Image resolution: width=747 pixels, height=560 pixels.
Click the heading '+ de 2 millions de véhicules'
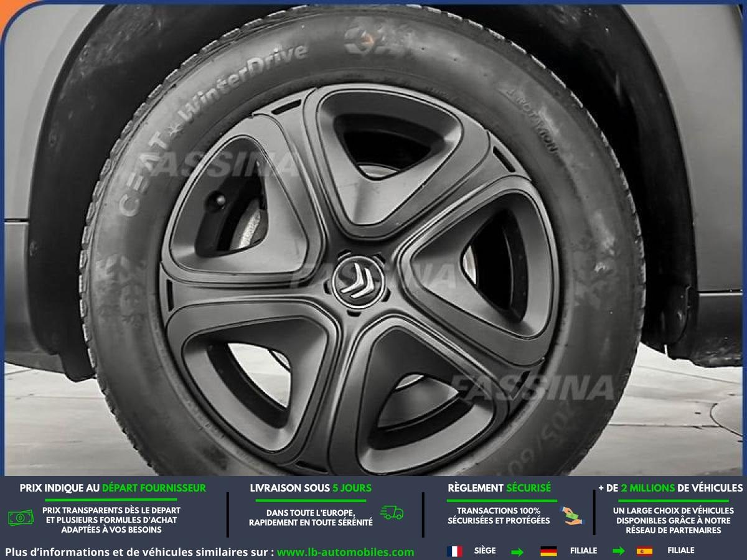tap(670, 488)
